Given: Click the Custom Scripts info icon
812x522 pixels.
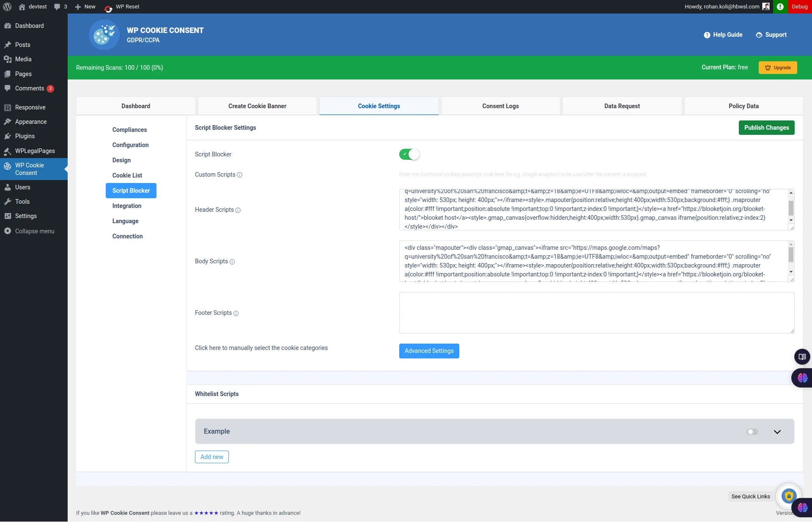Looking at the screenshot, I should (x=240, y=175).
